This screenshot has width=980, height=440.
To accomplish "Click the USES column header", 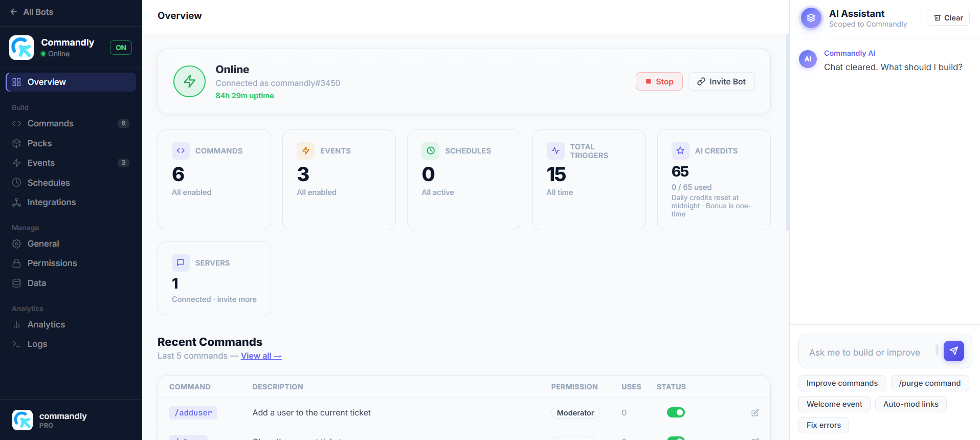I will click(631, 387).
